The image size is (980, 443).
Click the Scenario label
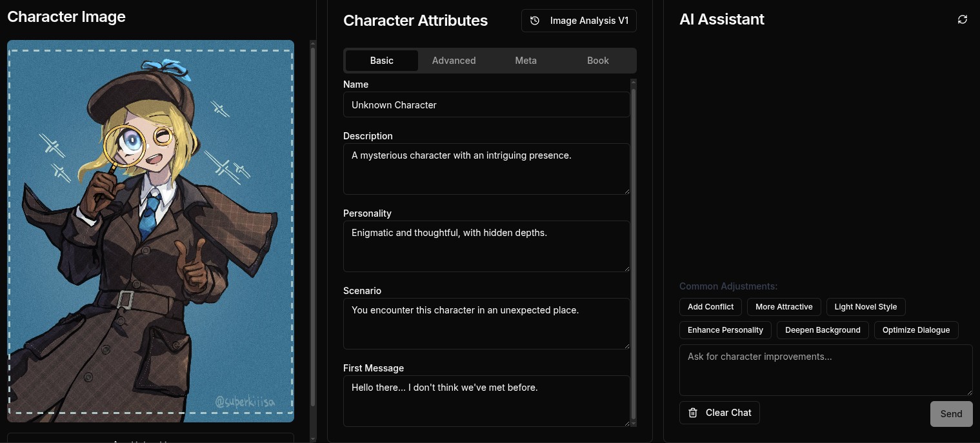click(362, 291)
